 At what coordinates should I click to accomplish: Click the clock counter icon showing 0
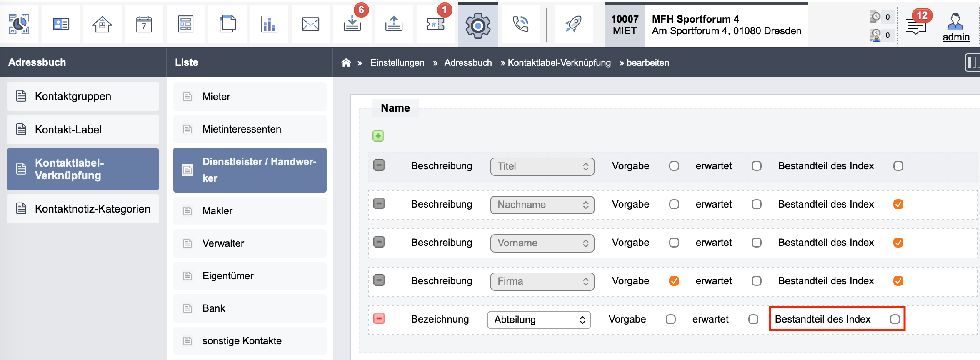(x=875, y=17)
